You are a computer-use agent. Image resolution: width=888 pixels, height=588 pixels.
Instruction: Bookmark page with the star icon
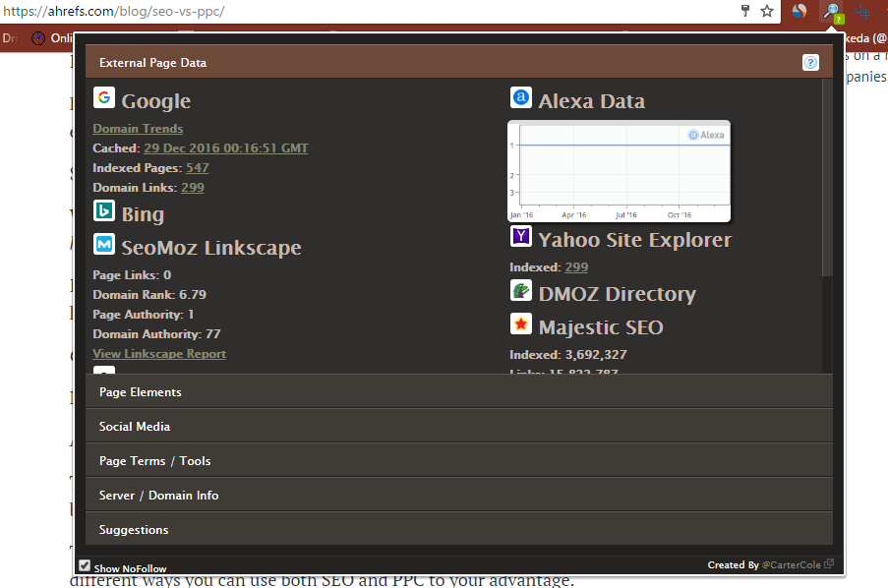pos(767,11)
